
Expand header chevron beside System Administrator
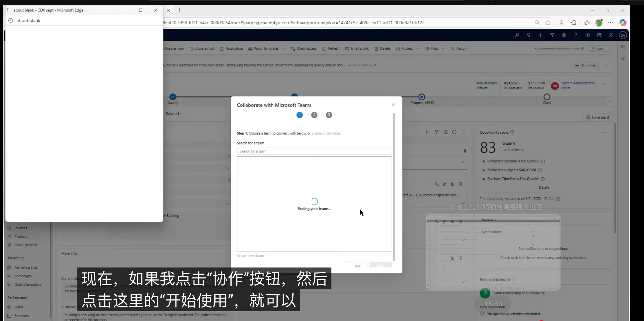coord(603,83)
